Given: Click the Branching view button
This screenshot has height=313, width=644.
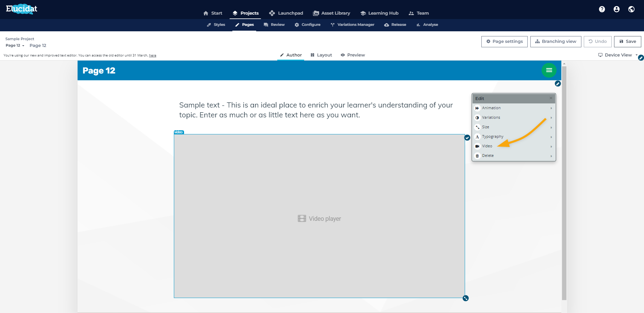Looking at the screenshot, I should pyautogui.click(x=556, y=42).
